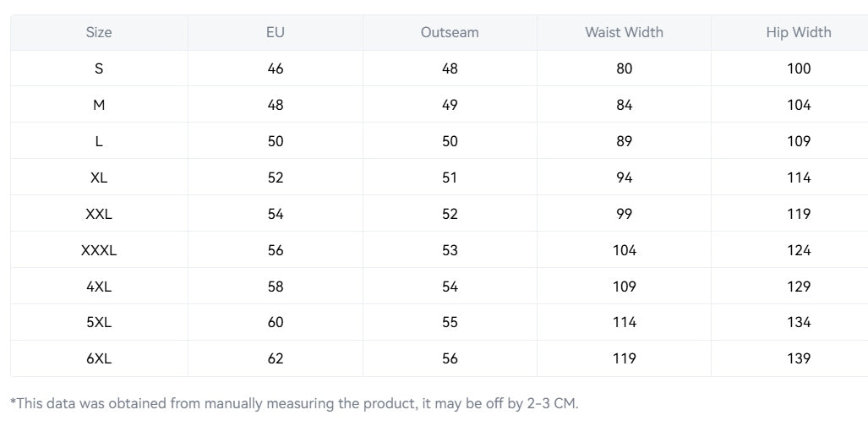Viewport: 868px width, 437px height.
Task: Click the Waist Width column header
Action: pyautogui.click(x=624, y=33)
